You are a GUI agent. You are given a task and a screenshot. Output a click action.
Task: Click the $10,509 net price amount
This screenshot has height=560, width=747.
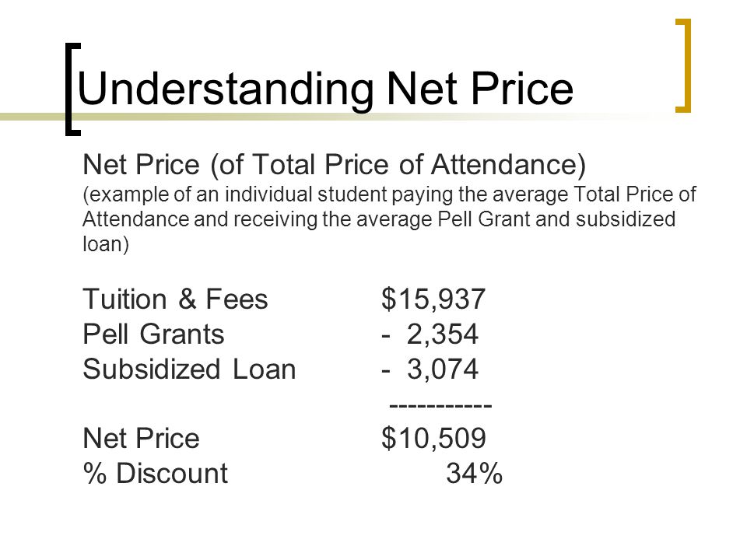coord(433,439)
